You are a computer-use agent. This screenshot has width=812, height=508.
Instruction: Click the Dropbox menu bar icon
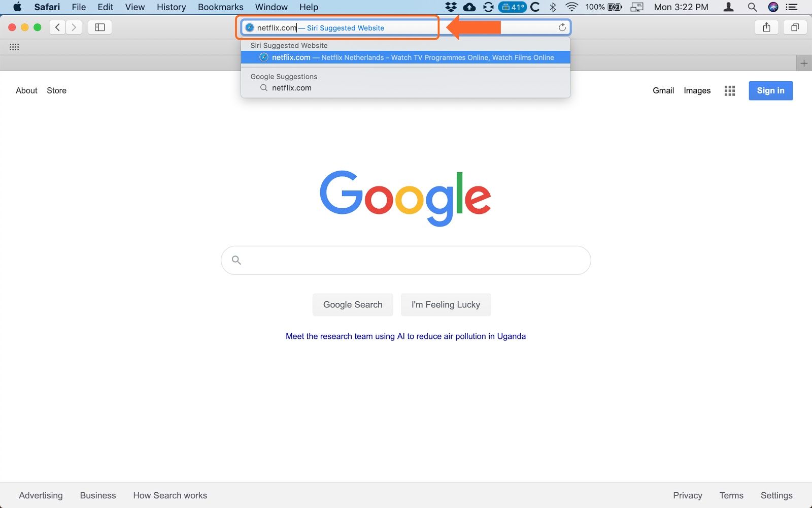click(451, 7)
